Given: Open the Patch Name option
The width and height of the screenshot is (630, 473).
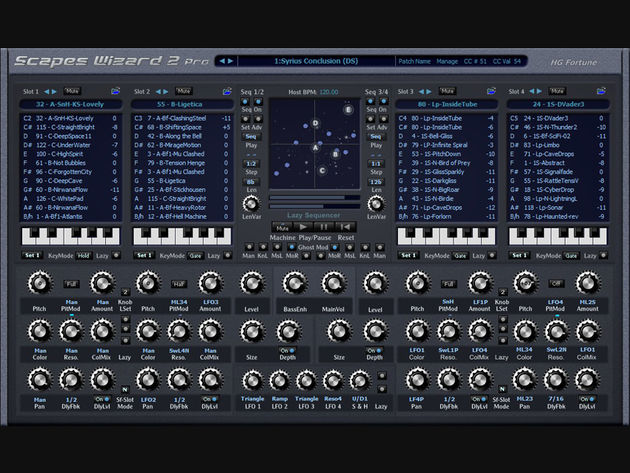Looking at the screenshot, I should (x=414, y=61).
